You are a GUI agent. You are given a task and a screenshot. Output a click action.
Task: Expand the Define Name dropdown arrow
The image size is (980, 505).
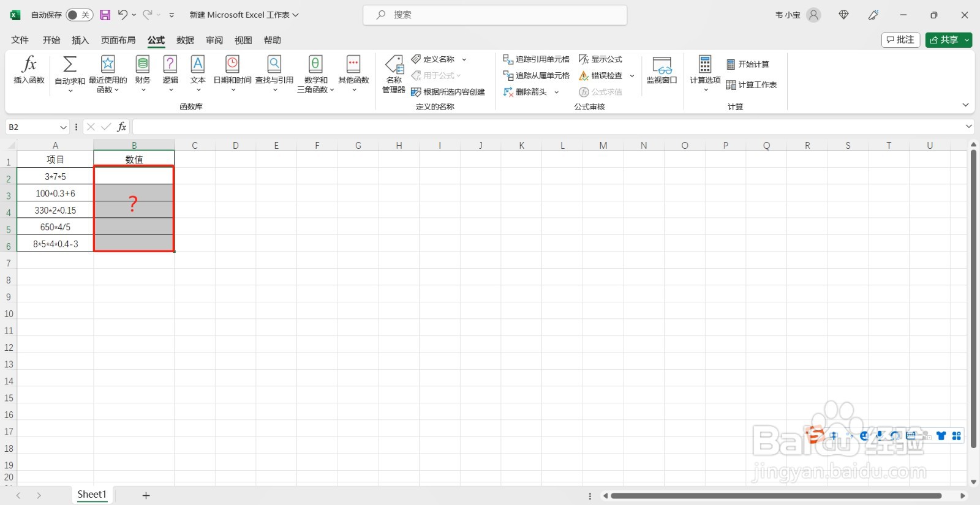(x=464, y=59)
